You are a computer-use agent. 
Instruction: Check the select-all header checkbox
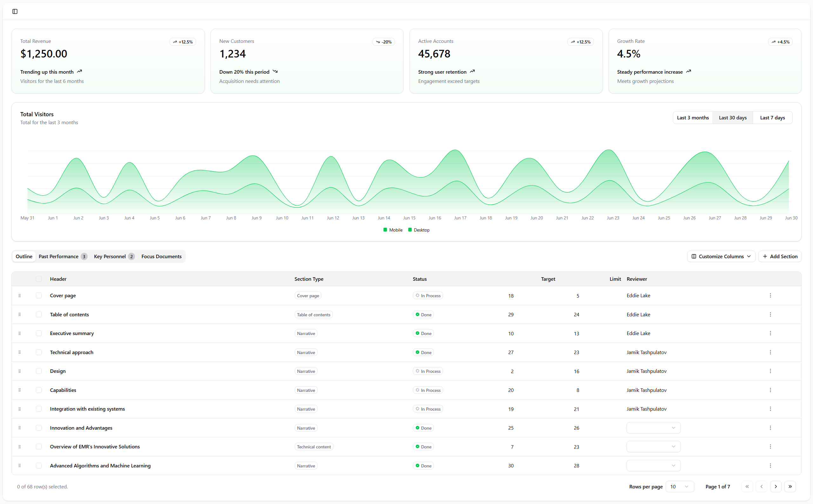tap(39, 279)
